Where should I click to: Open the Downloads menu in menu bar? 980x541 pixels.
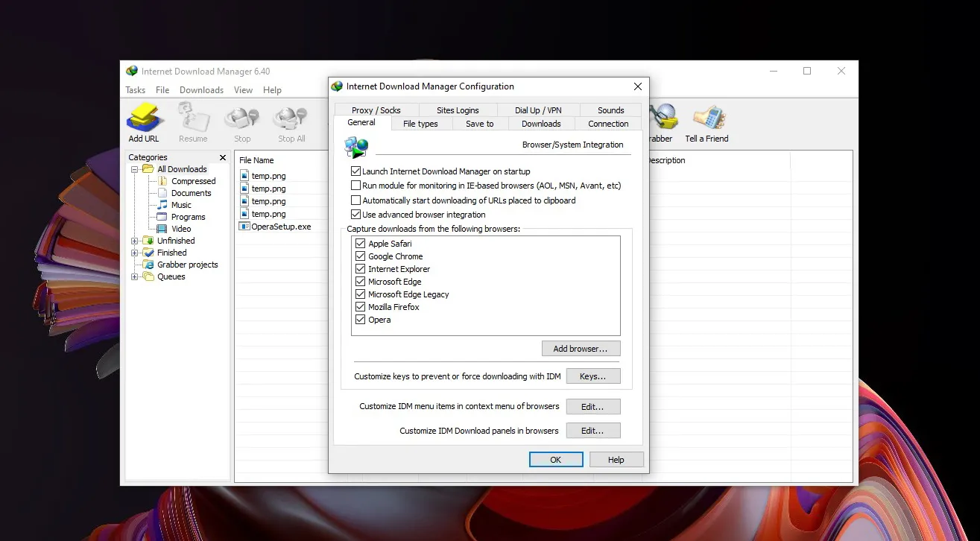[x=201, y=90]
